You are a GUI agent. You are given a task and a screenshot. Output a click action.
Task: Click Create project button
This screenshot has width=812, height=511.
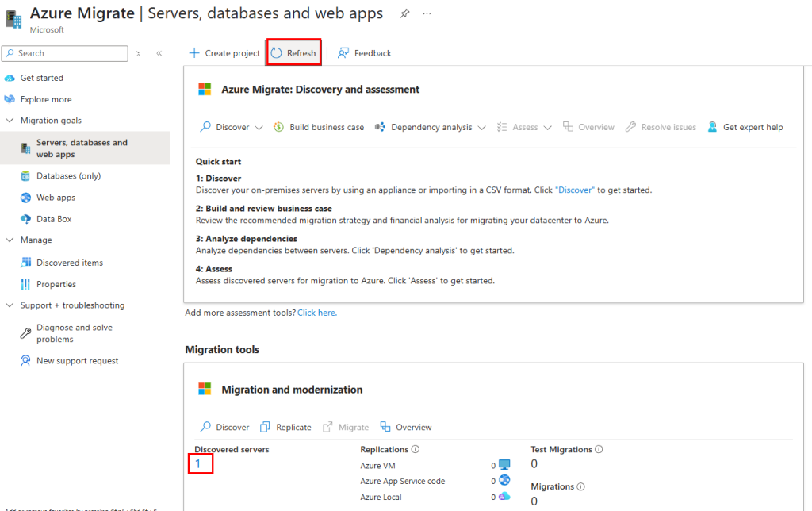click(x=224, y=53)
